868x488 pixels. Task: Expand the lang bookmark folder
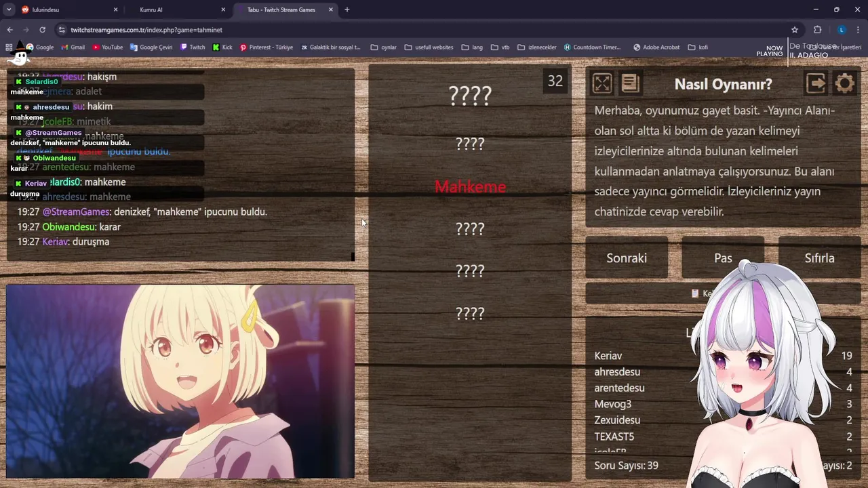472,47
